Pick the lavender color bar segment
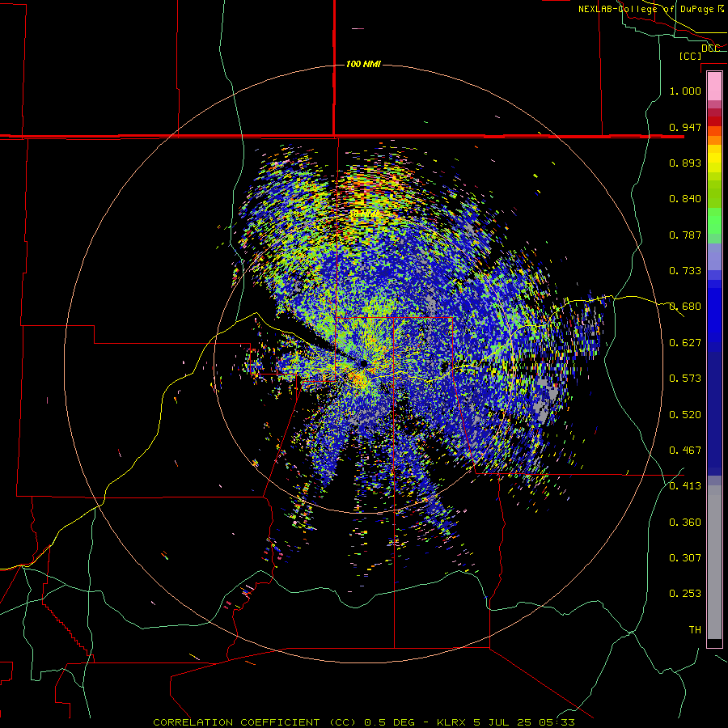 714,256
